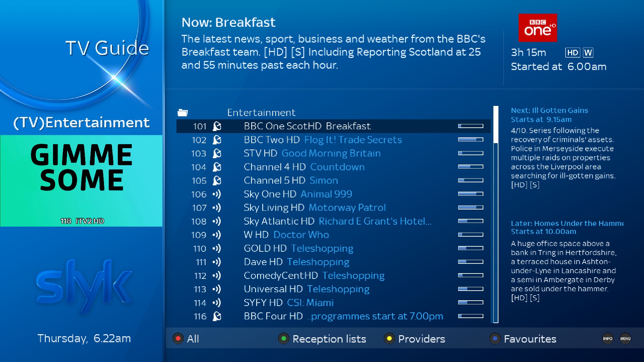644x362 pixels.
Task: Click the Starts at 10.00am text
Action: point(543,232)
